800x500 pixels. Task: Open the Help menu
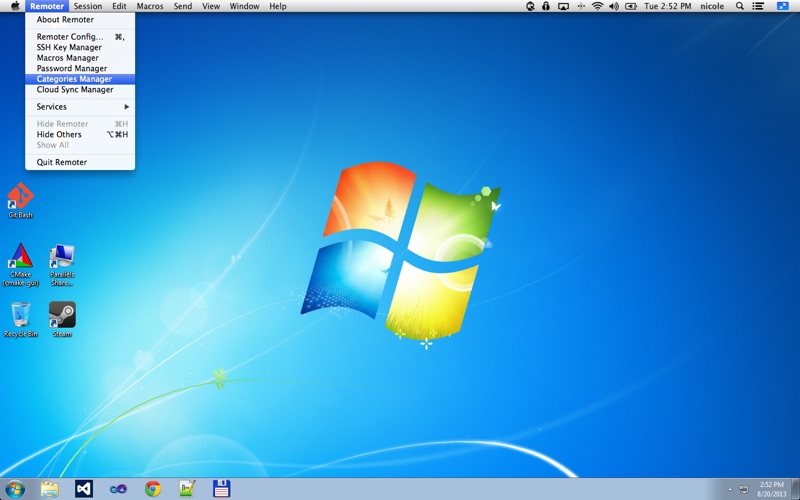tap(278, 6)
